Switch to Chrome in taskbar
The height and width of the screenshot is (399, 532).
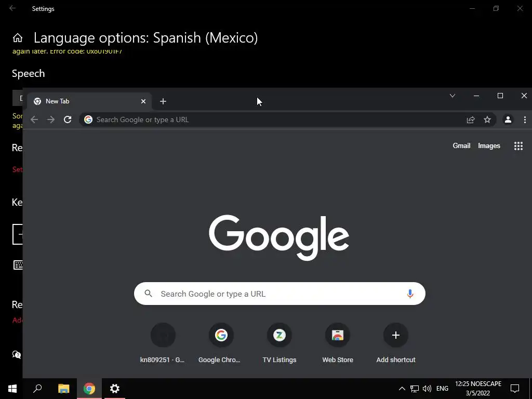[89, 389]
